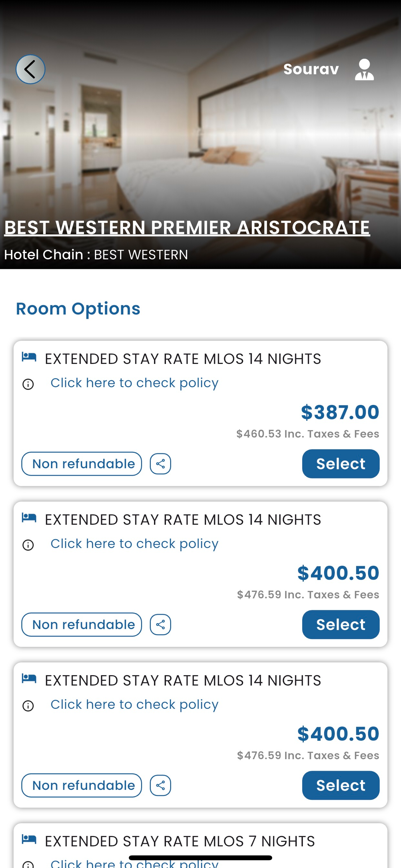Select the second room at $400.50

tap(341, 625)
